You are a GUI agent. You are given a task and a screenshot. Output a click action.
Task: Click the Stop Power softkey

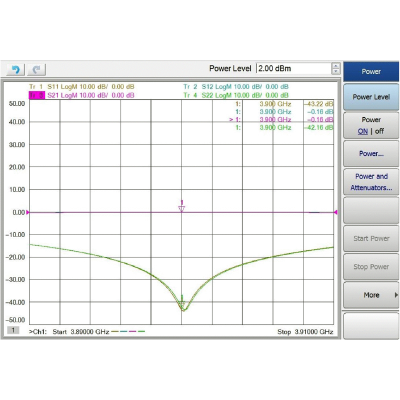click(371, 267)
